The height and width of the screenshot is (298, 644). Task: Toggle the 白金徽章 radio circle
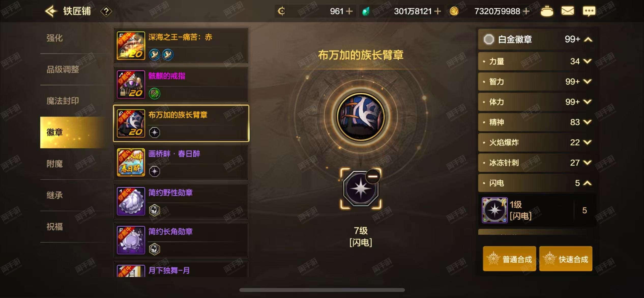click(489, 39)
